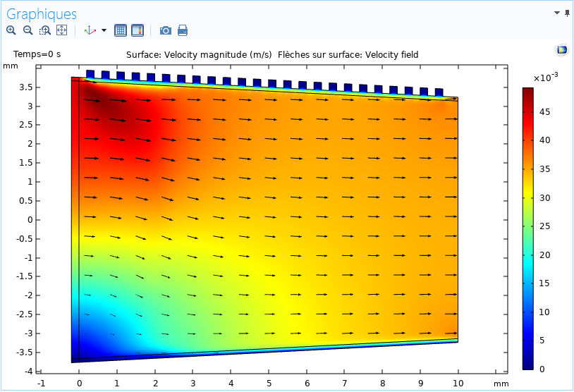
Task: Click the dark blue bottom of the color legend
Action: [x=527, y=365]
